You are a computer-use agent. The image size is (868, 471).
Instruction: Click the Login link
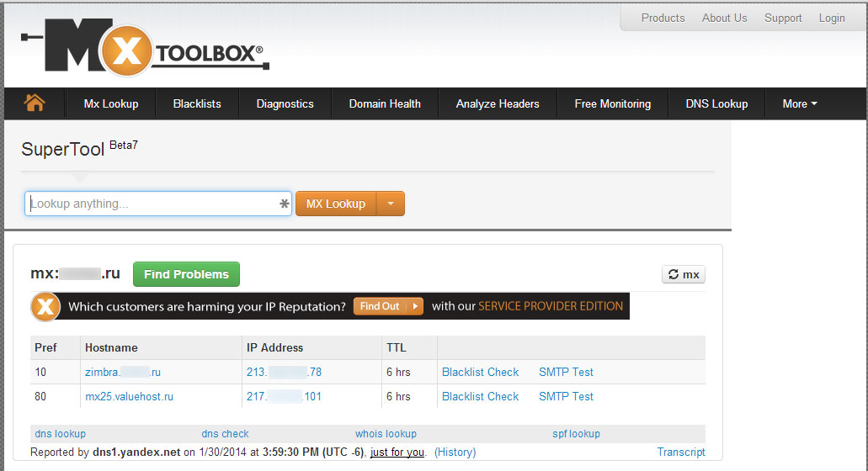[x=832, y=19]
